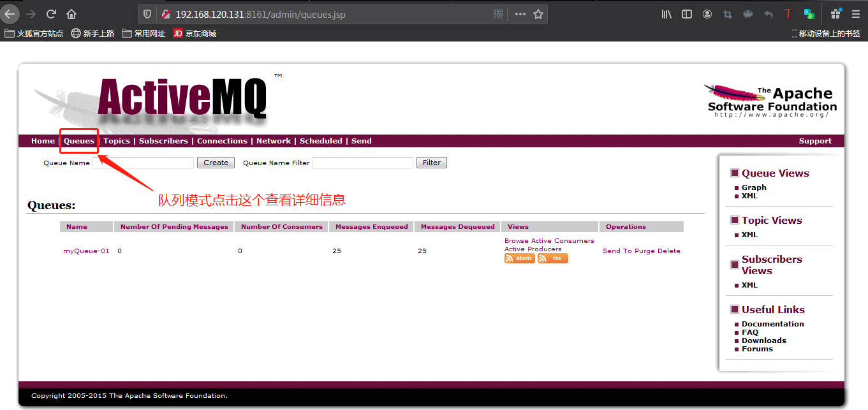868x410 pixels.
Task: Delete the myQueue-01 queue
Action: (669, 251)
